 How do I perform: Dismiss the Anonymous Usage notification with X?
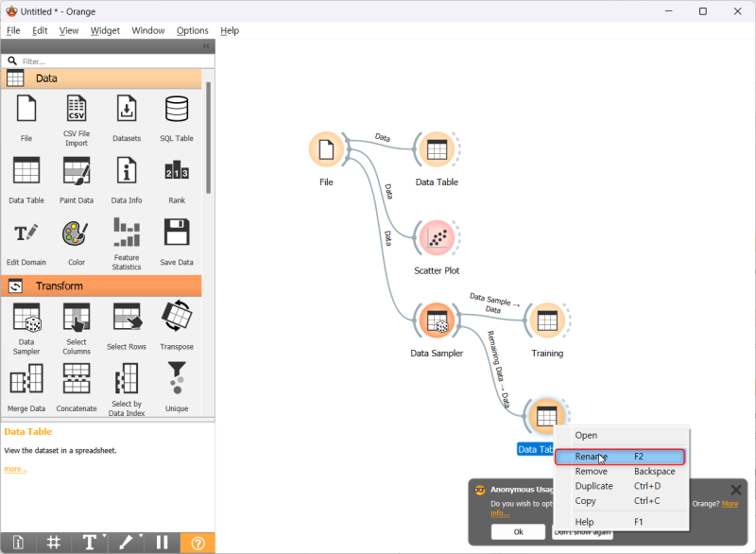pos(736,491)
